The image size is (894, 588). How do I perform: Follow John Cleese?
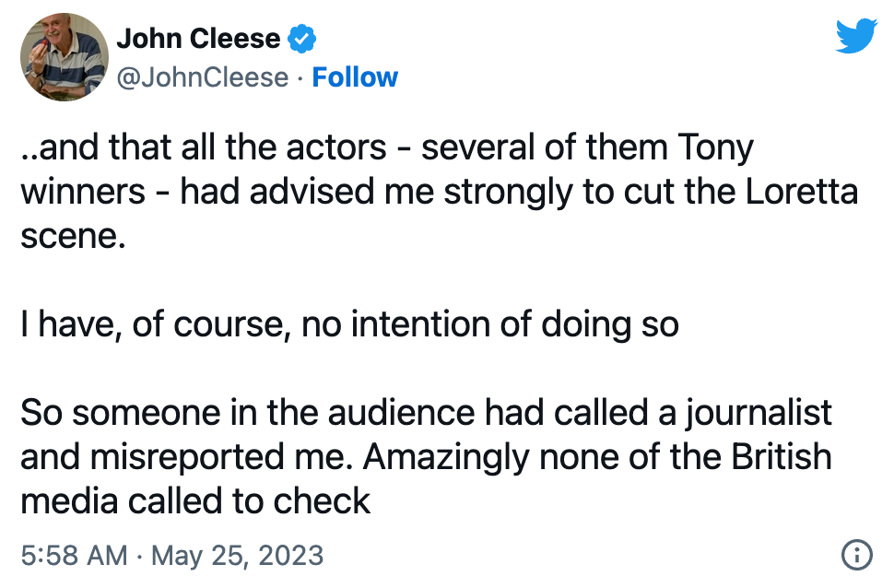pyautogui.click(x=355, y=77)
